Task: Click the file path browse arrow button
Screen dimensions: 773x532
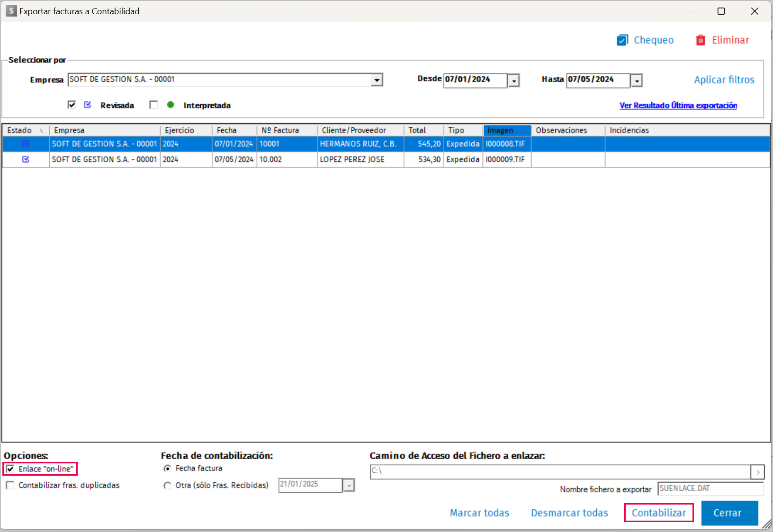Action: tap(758, 472)
